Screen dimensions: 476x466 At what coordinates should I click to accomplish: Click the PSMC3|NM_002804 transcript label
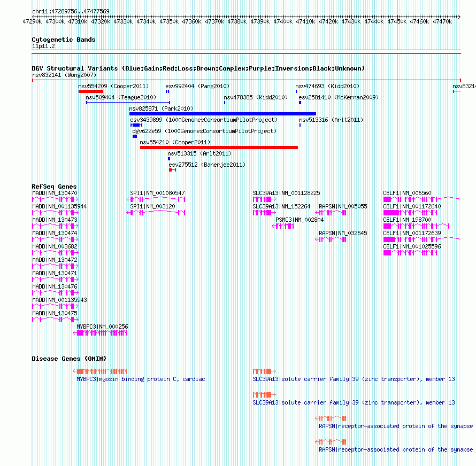(x=300, y=220)
